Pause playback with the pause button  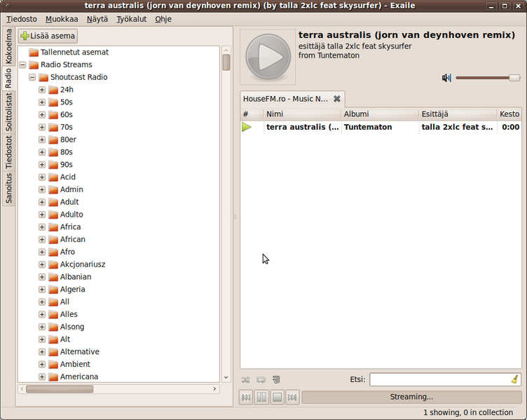261,398
